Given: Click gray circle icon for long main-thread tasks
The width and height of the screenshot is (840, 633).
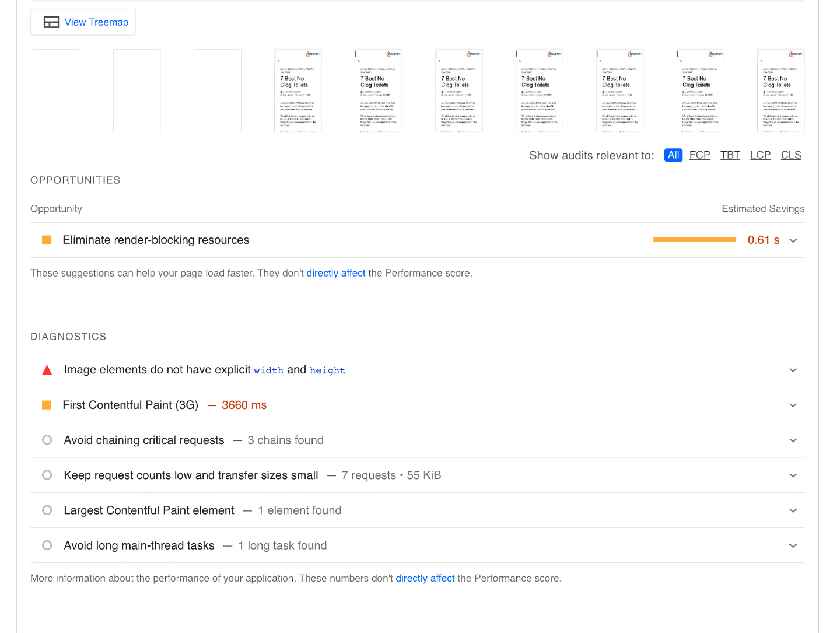Looking at the screenshot, I should (x=47, y=545).
